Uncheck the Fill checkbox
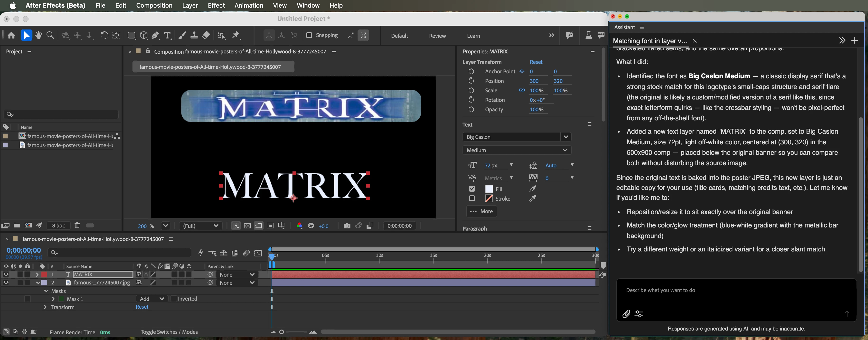The image size is (868, 340). (472, 189)
